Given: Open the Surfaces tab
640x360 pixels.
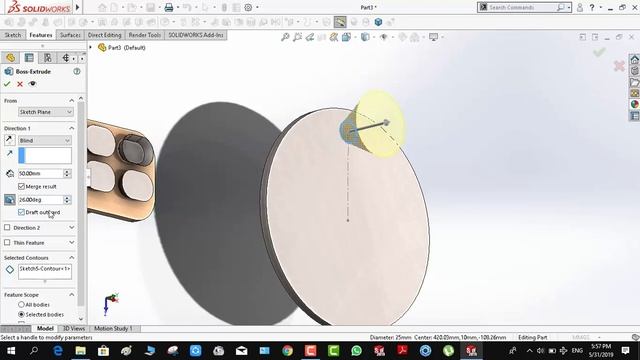Looking at the screenshot, I should 70,35.
